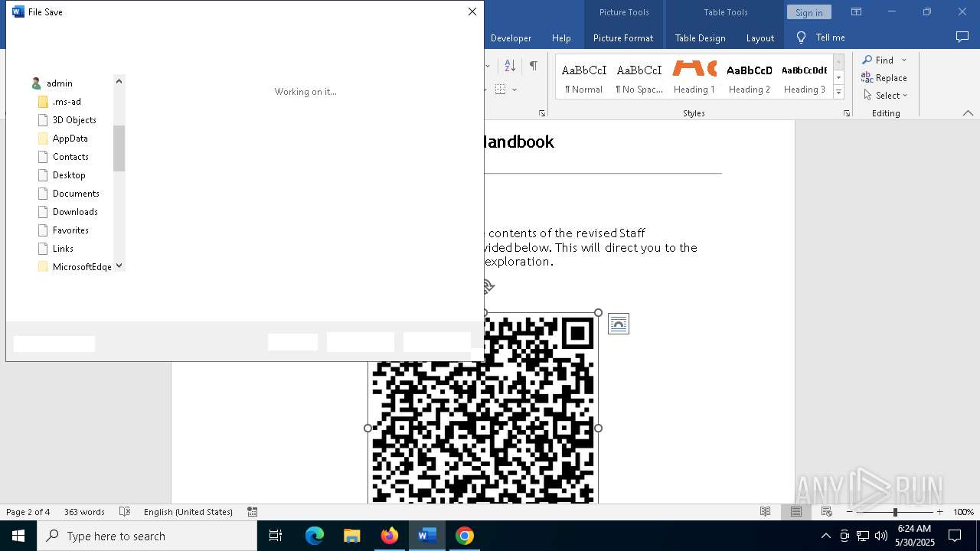Image resolution: width=980 pixels, height=551 pixels.
Task: Select admin in File Save tree
Action: [59, 83]
